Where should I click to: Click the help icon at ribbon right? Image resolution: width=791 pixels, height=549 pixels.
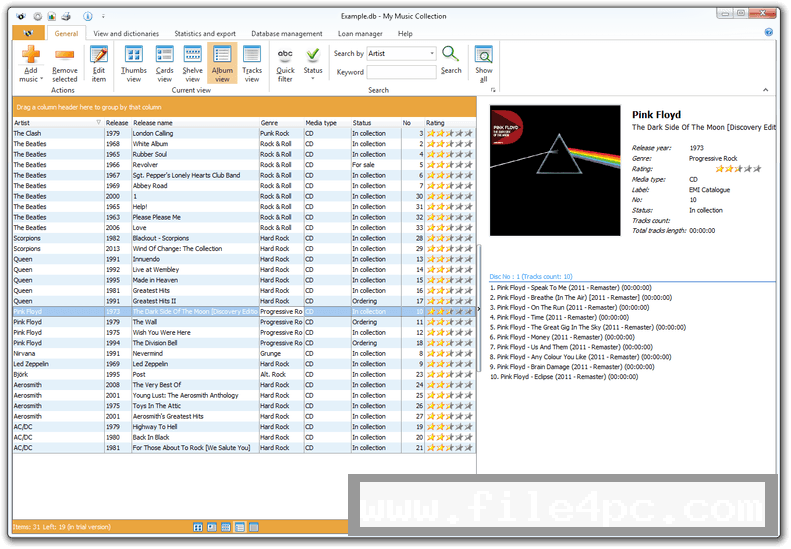point(768,32)
